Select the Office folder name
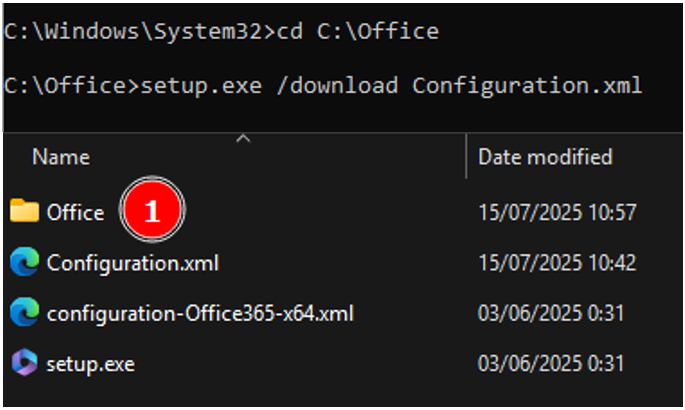This screenshot has height=410, width=685. [x=76, y=213]
